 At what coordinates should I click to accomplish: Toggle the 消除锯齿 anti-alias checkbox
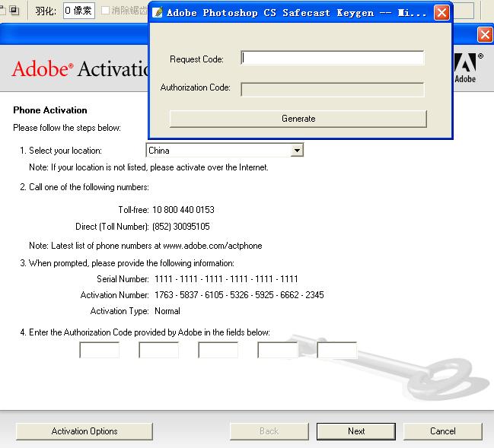point(105,11)
